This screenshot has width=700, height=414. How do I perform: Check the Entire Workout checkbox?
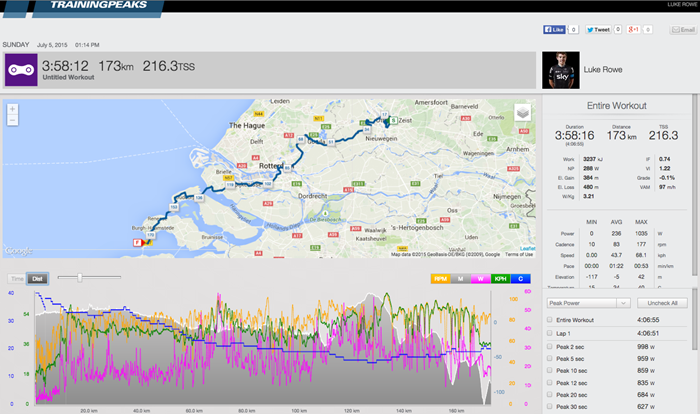pos(550,320)
